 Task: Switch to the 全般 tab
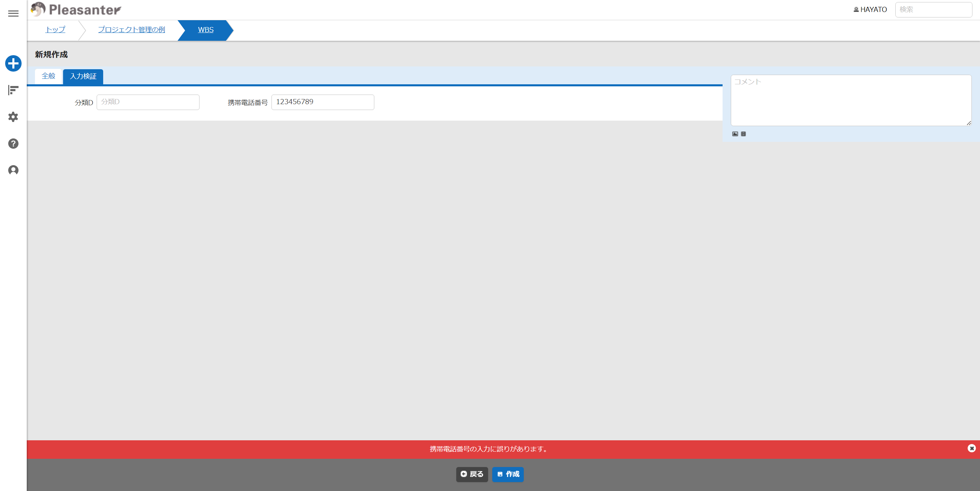[48, 76]
